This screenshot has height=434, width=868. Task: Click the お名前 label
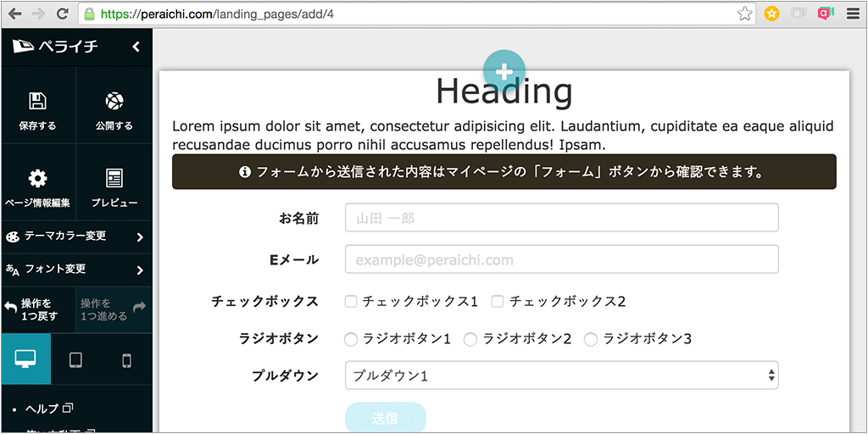tap(299, 218)
